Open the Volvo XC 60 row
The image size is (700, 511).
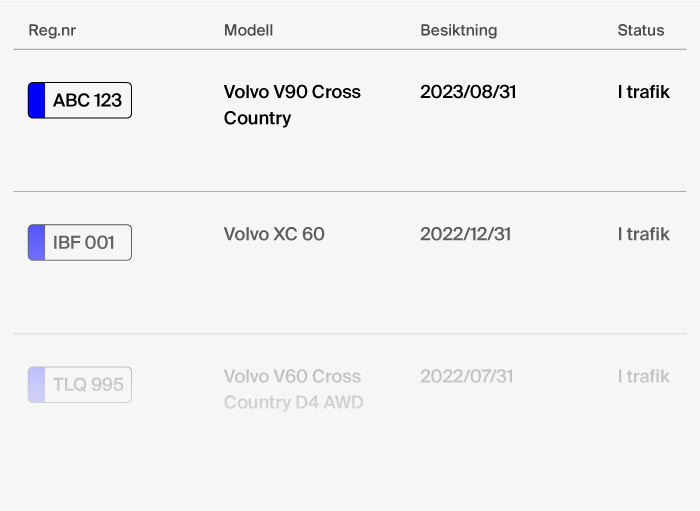click(x=350, y=262)
